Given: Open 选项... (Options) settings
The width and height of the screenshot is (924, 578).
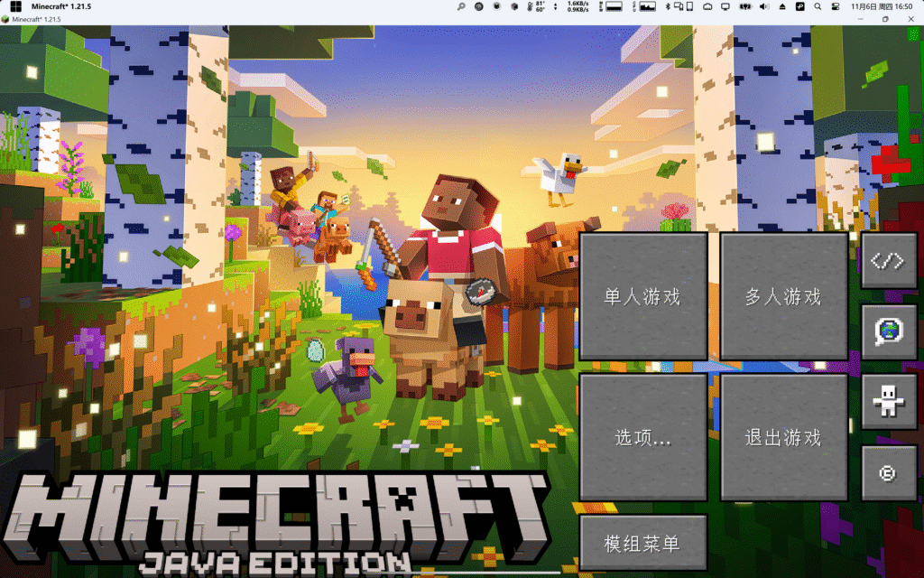Looking at the screenshot, I should pos(642,437).
